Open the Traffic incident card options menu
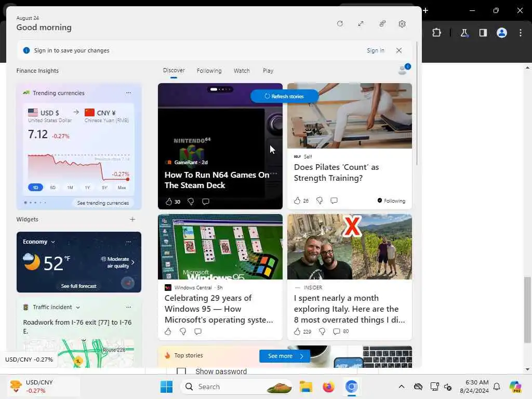The height and width of the screenshot is (399, 532). tap(128, 307)
